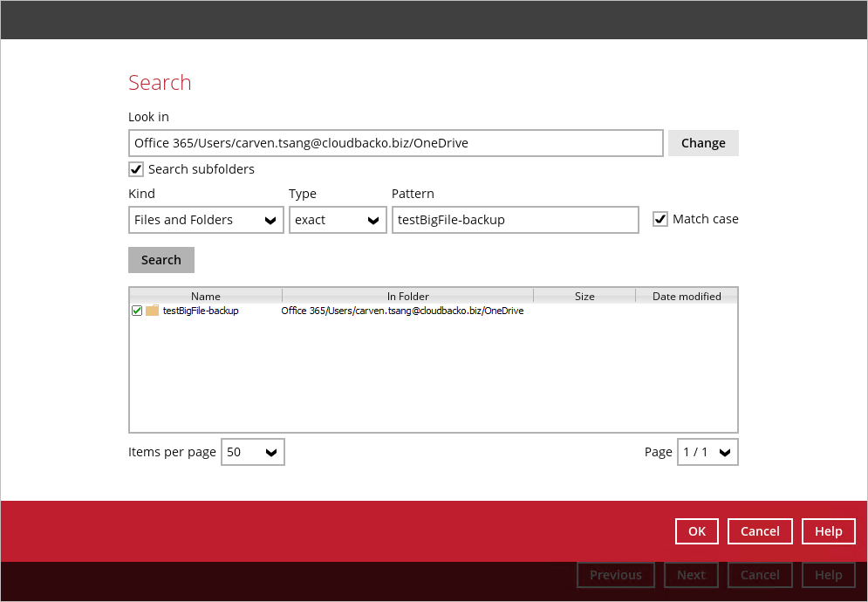Image resolution: width=868 pixels, height=602 pixels.
Task: Click inside the Pattern text field
Action: [515, 220]
